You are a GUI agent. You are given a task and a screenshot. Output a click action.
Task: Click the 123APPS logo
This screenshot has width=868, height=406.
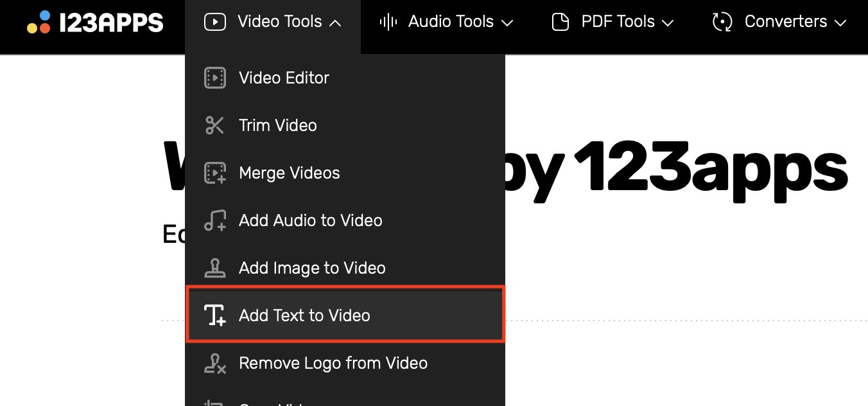point(95,22)
